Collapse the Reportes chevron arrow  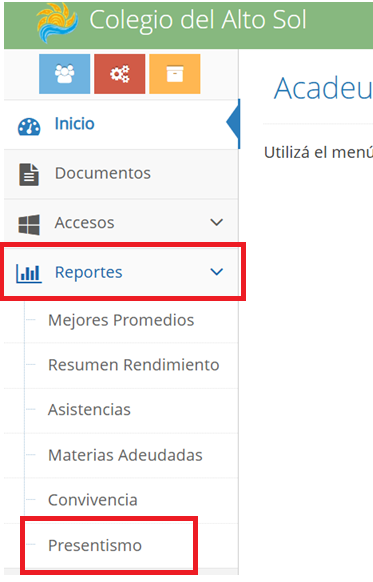[217, 272]
